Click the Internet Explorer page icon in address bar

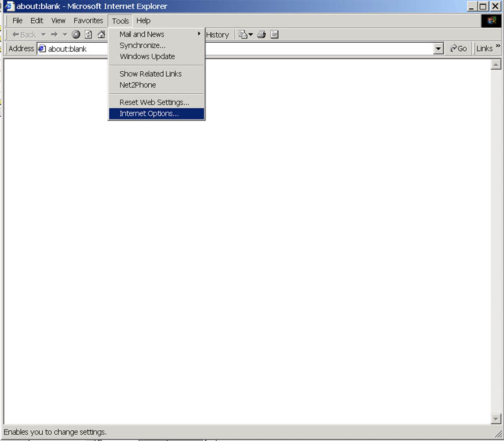(x=42, y=49)
